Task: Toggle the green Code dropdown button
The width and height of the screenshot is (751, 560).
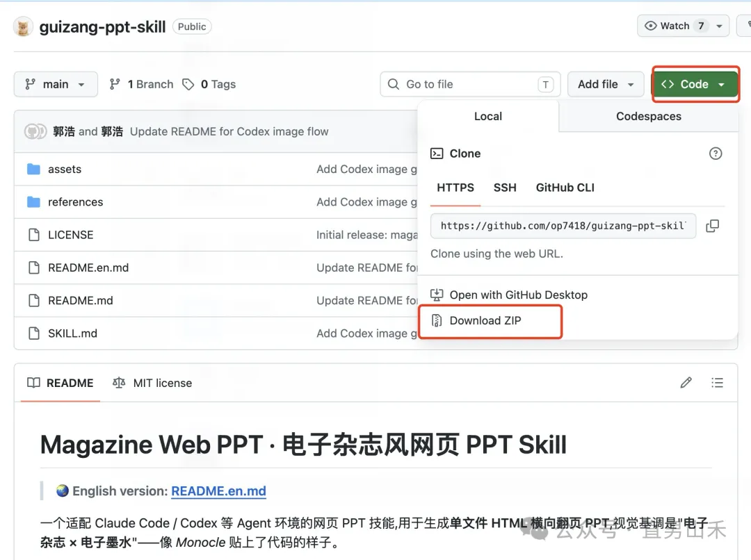Action: [x=695, y=84]
